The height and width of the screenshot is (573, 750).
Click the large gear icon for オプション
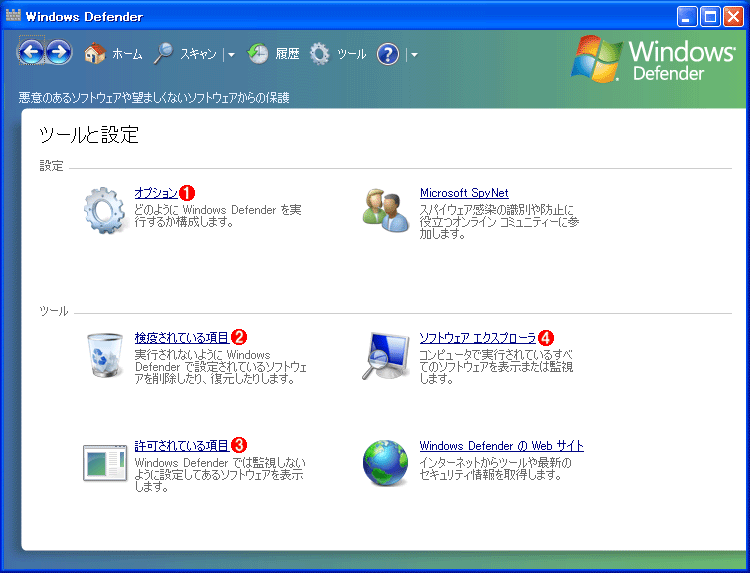pyautogui.click(x=105, y=210)
